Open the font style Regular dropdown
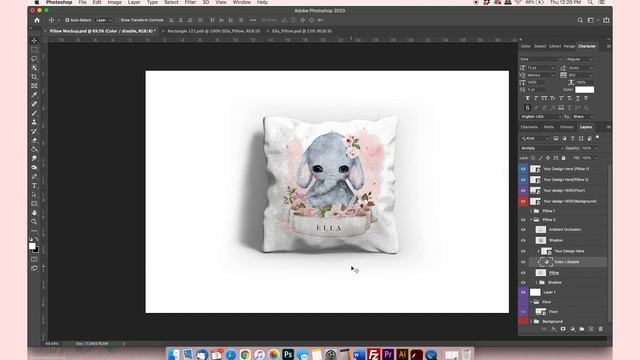 coord(580,59)
